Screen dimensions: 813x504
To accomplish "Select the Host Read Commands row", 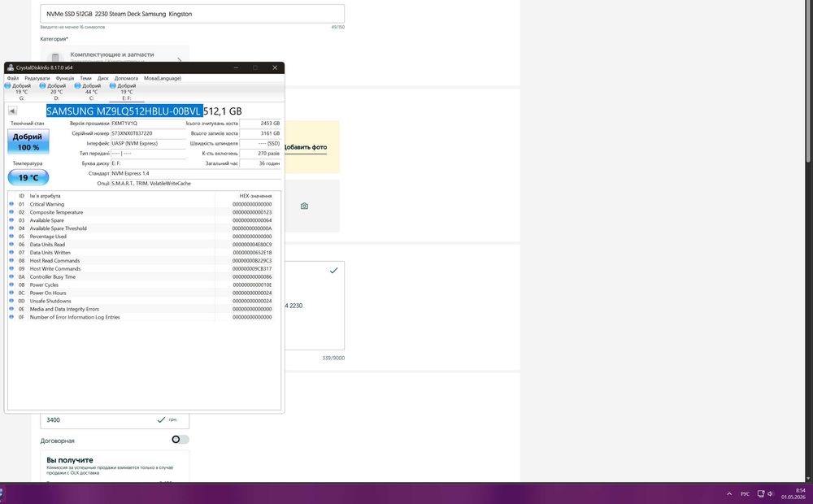I will (144, 261).
